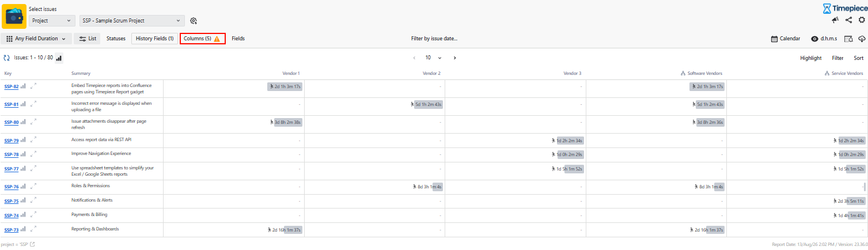Open the Sort options
868x250 pixels.
click(x=858, y=58)
